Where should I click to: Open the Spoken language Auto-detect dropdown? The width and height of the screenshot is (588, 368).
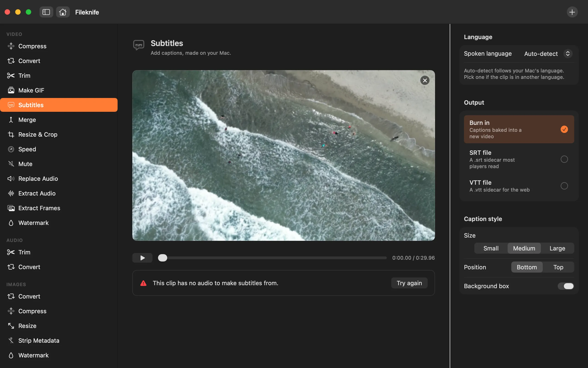click(548, 54)
